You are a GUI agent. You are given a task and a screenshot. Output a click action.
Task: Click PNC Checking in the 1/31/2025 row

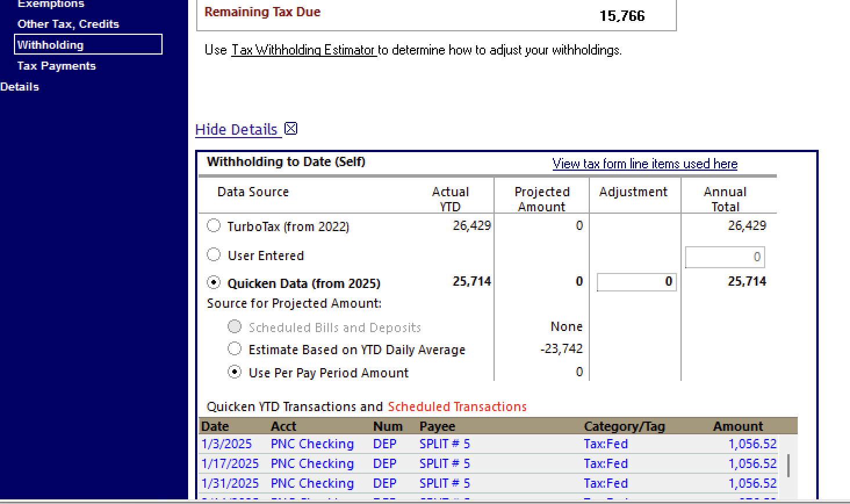coord(312,484)
